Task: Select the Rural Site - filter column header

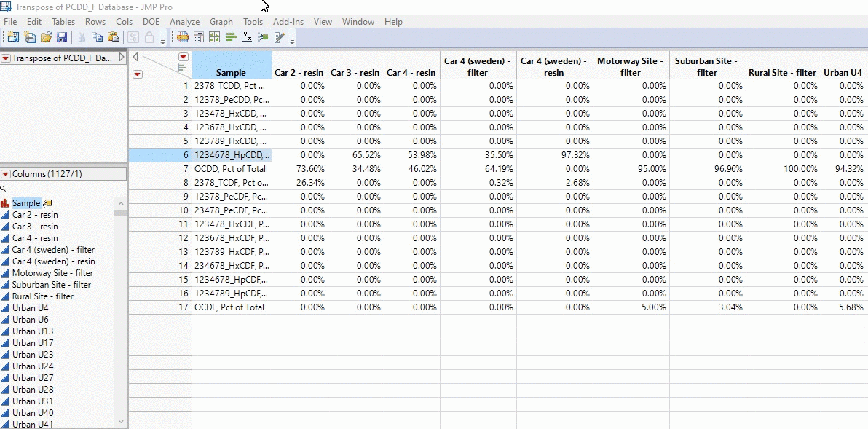Action: pyautogui.click(x=783, y=66)
